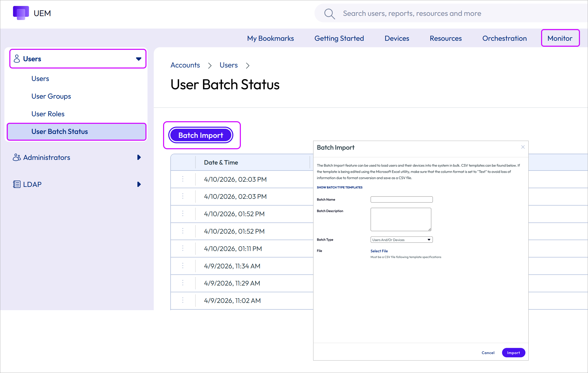Click Show Batch Type Templates link

pyautogui.click(x=340, y=187)
